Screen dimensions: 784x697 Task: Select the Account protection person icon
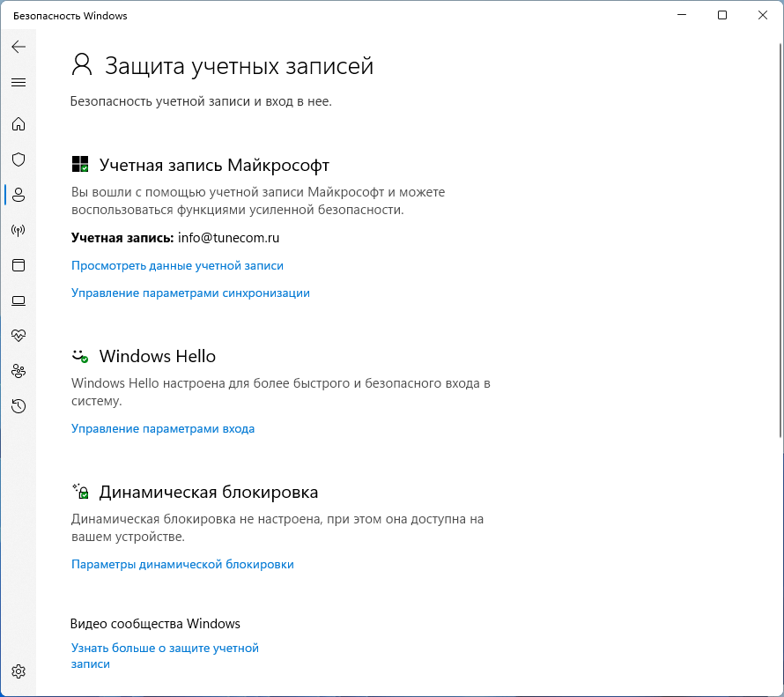[x=18, y=195]
